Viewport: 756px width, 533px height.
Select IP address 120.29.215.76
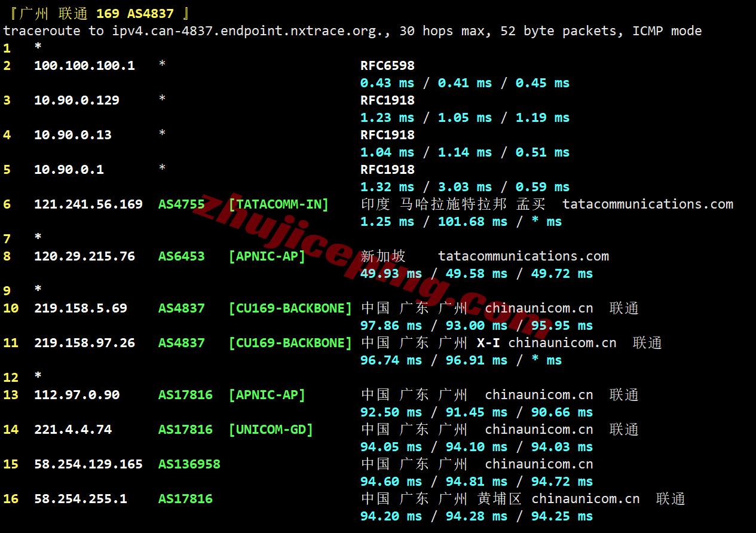click(x=84, y=256)
